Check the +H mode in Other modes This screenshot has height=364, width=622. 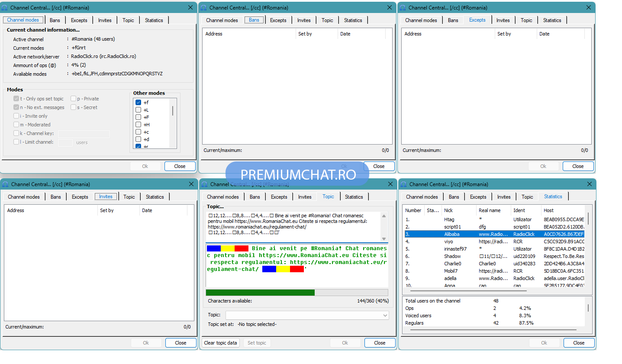pyautogui.click(x=139, y=125)
